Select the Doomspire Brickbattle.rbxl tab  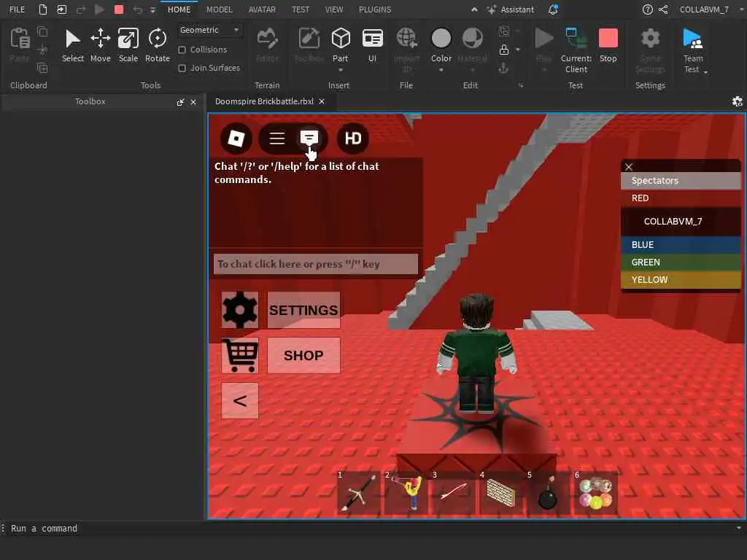[264, 101]
